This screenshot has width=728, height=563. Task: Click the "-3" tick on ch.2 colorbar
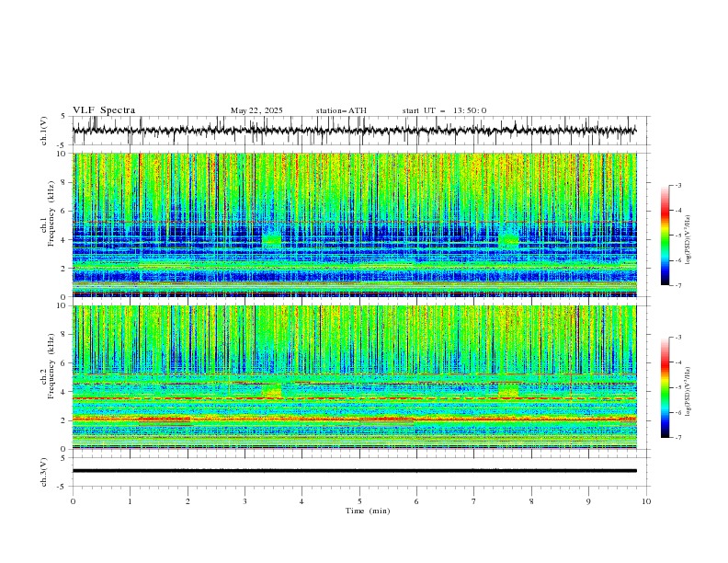(x=678, y=338)
